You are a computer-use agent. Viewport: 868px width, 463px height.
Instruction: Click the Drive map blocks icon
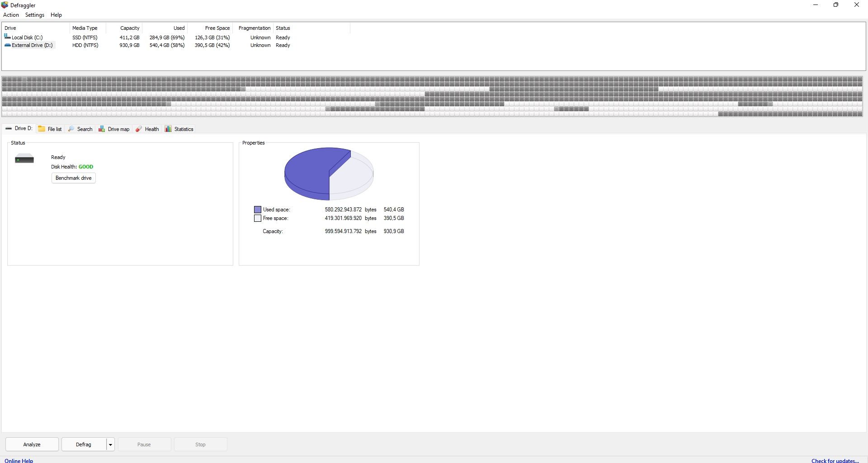point(102,129)
